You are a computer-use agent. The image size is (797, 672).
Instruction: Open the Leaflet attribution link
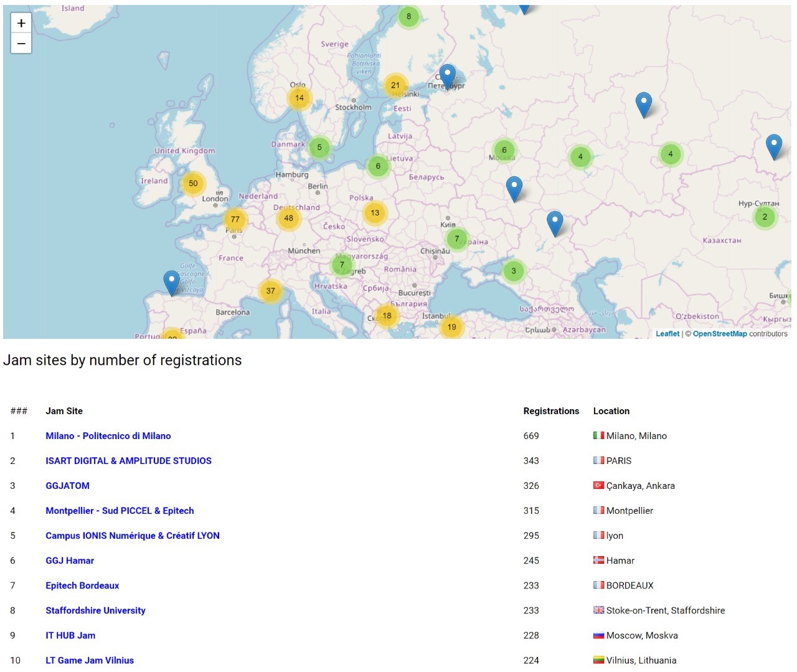(x=667, y=334)
